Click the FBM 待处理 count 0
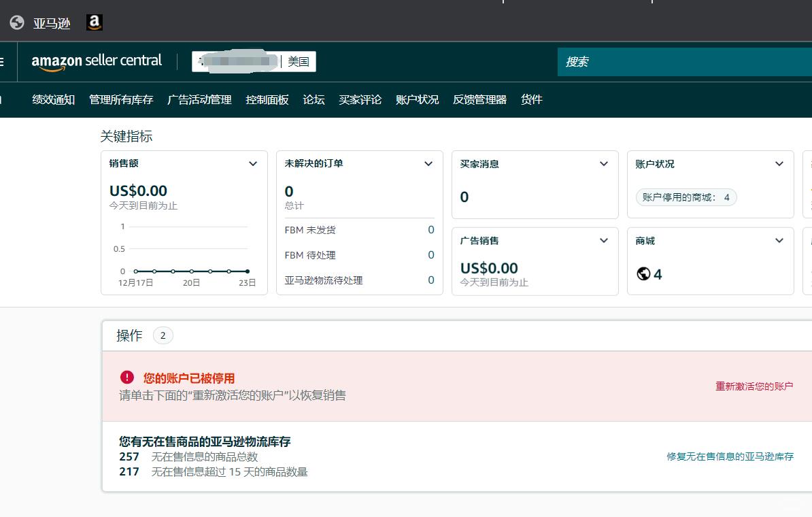 click(x=431, y=255)
